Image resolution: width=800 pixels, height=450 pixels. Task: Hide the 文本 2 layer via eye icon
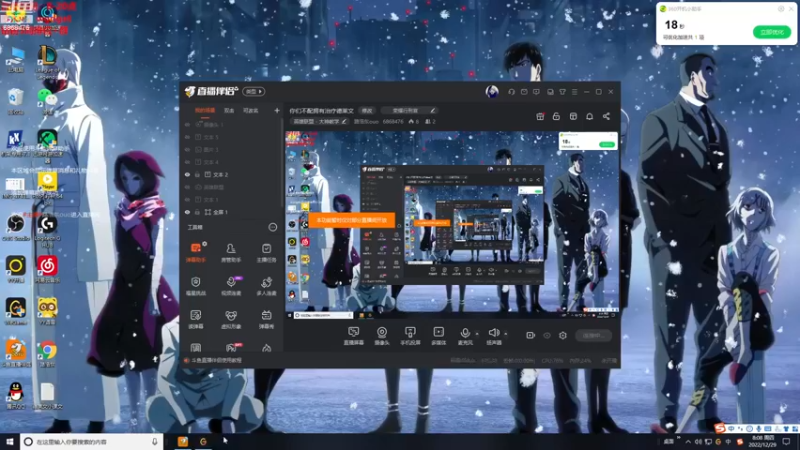(187, 174)
